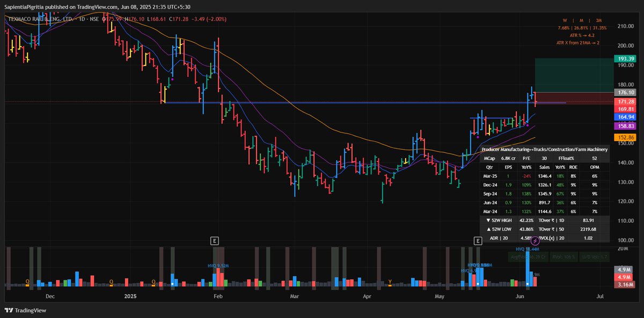Click the 'ATR X from 21MA → 2' text
Image resolution: width=644 pixels, height=318 pixels.
pos(577,42)
